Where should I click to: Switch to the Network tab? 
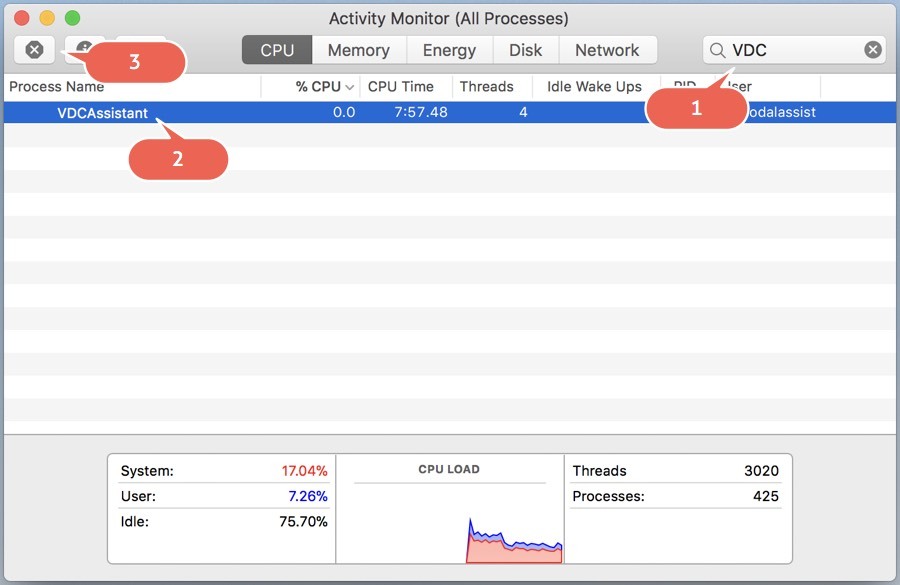click(607, 50)
